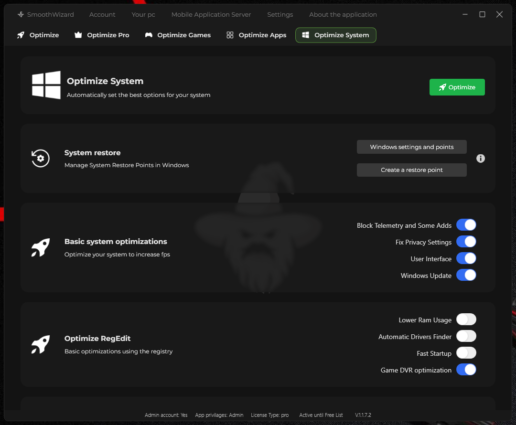The height and width of the screenshot is (425, 516).
Task: Click the gamepad icon on Optimize Games
Action: pyautogui.click(x=149, y=35)
